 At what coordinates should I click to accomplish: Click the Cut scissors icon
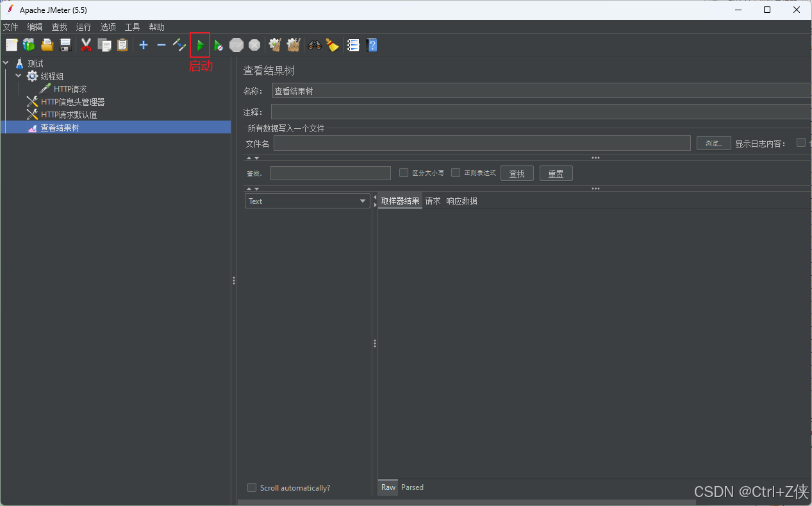point(86,45)
